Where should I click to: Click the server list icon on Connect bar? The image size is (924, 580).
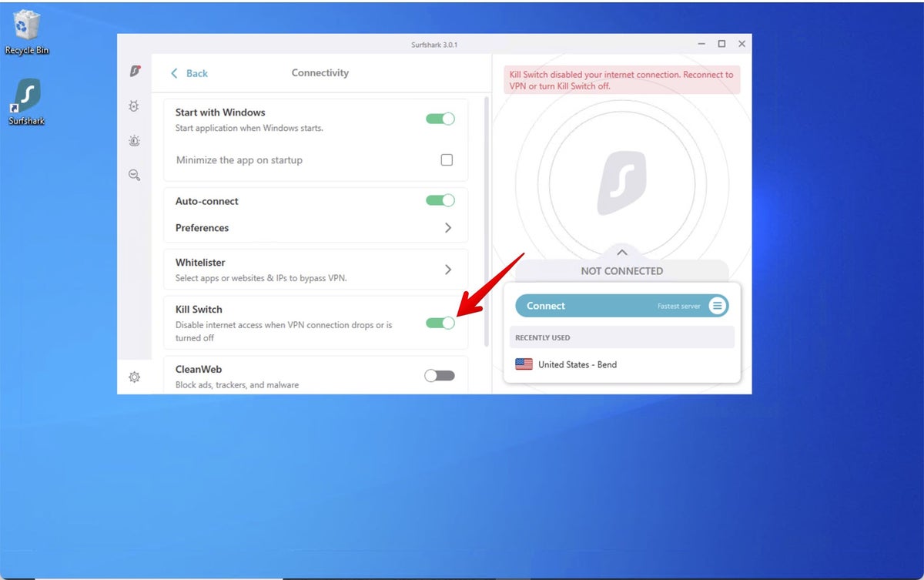click(x=717, y=306)
